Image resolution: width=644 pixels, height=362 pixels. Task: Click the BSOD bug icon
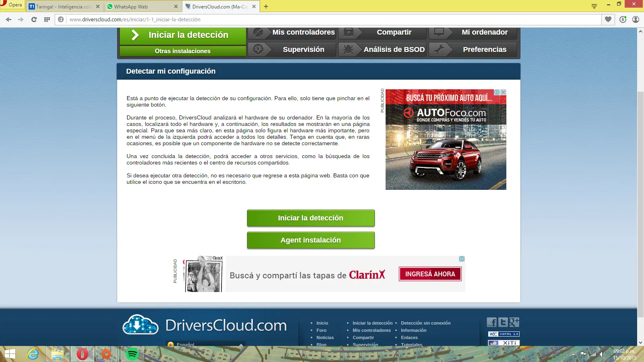point(349,49)
